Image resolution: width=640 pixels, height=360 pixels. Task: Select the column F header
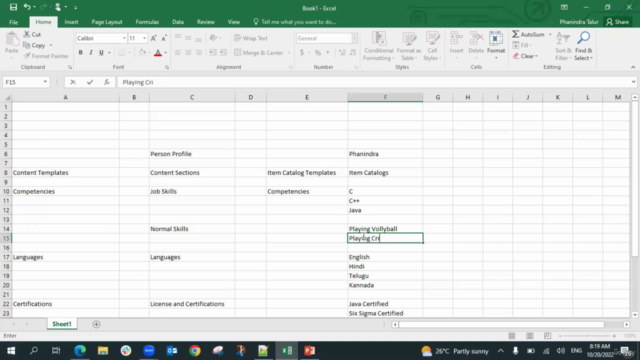coord(385,97)
